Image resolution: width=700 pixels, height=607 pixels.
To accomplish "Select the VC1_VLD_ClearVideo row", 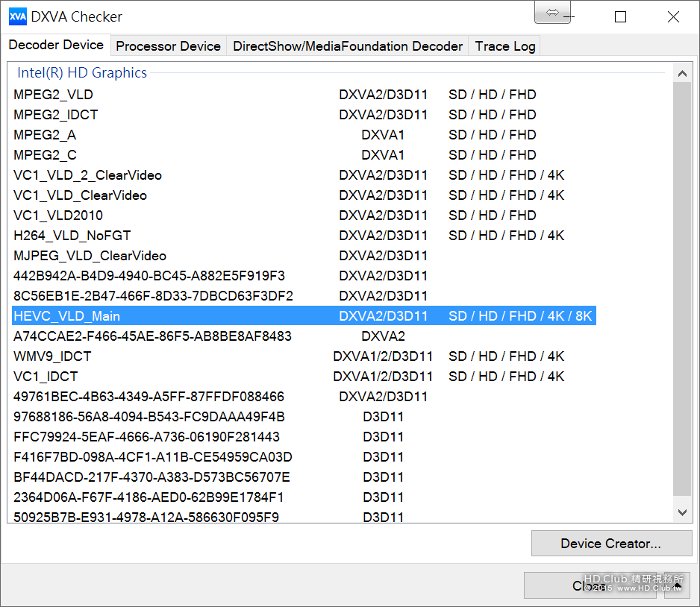I will [x=304, y=195].
